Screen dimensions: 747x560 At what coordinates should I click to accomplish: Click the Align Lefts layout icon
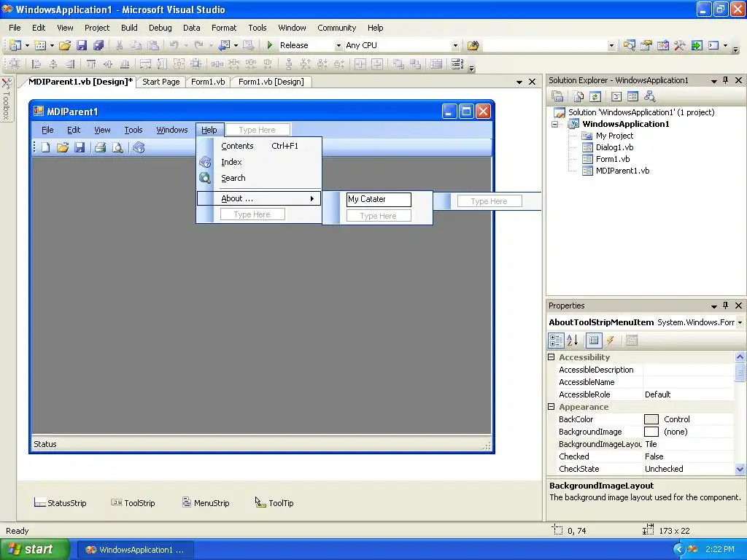36,64
